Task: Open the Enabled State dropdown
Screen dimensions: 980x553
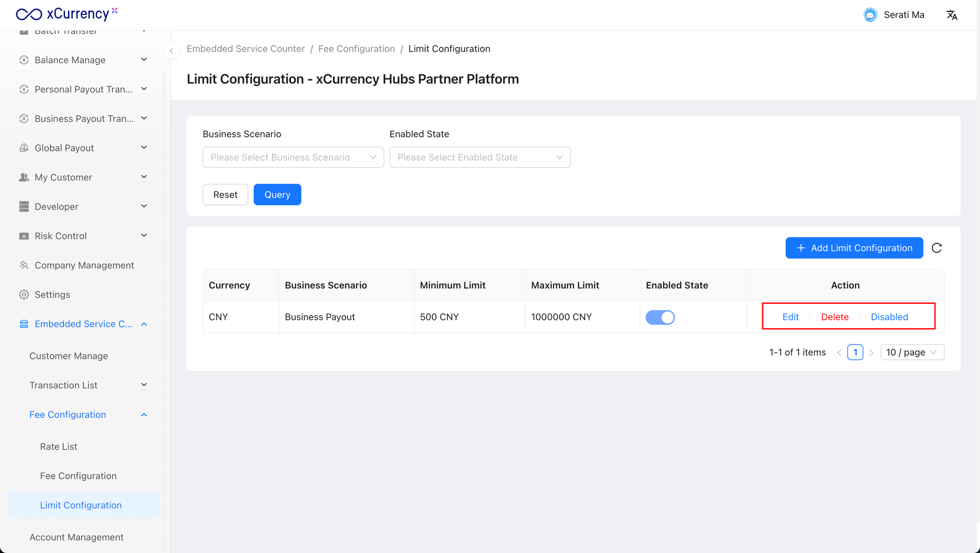Action: click(x=480, y=157)
